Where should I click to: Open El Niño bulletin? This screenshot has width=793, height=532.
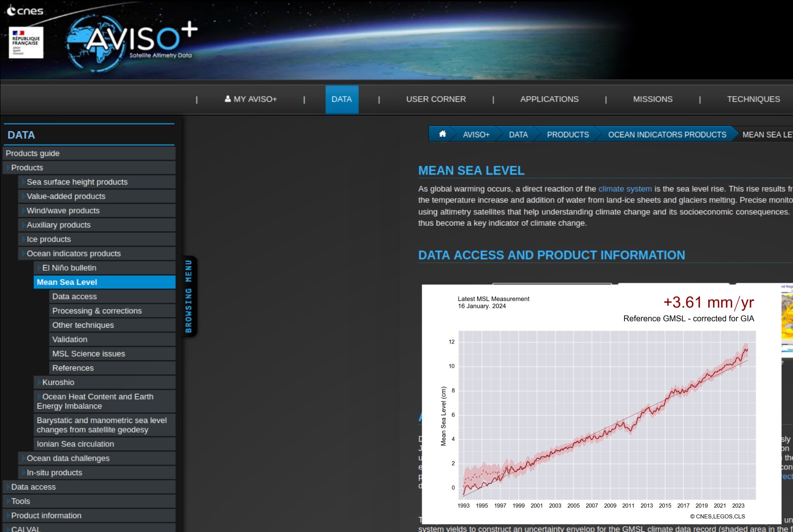[x=104, y=268]
